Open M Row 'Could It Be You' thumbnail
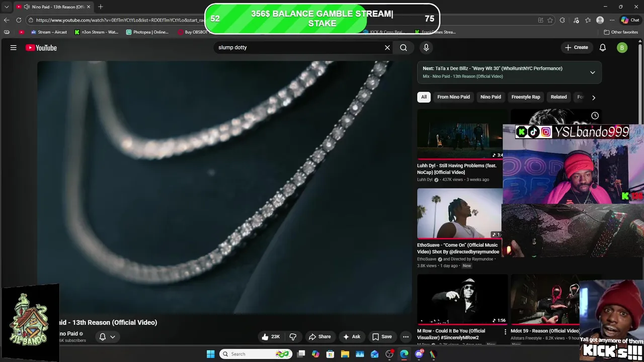This screenshot has height=362, width=644. (462, 299)
